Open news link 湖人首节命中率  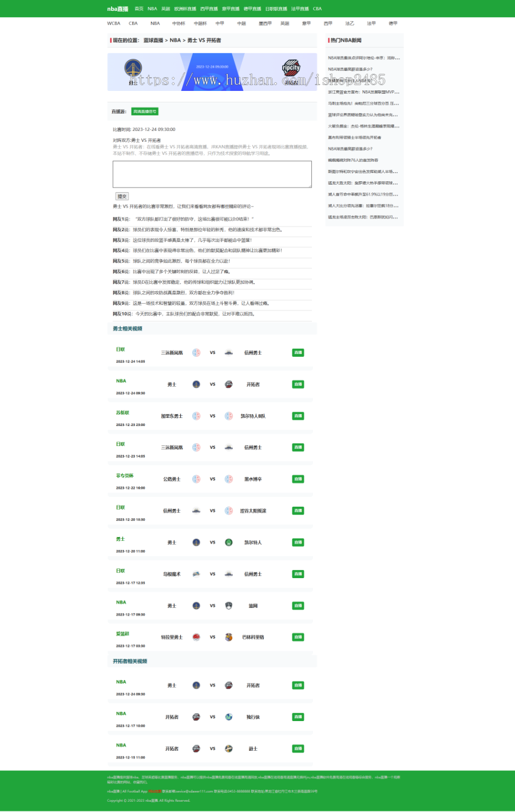click(x=363, y=194)
